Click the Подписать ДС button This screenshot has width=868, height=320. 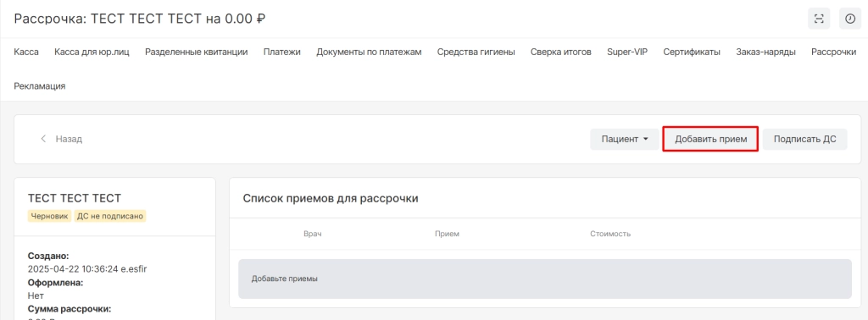point(805,140)
